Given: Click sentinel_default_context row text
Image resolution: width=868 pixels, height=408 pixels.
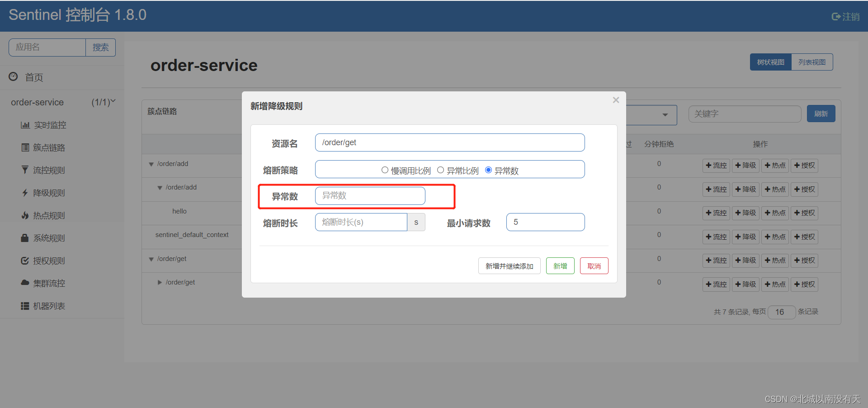Looking at the screenshot, I should point(192,235).
